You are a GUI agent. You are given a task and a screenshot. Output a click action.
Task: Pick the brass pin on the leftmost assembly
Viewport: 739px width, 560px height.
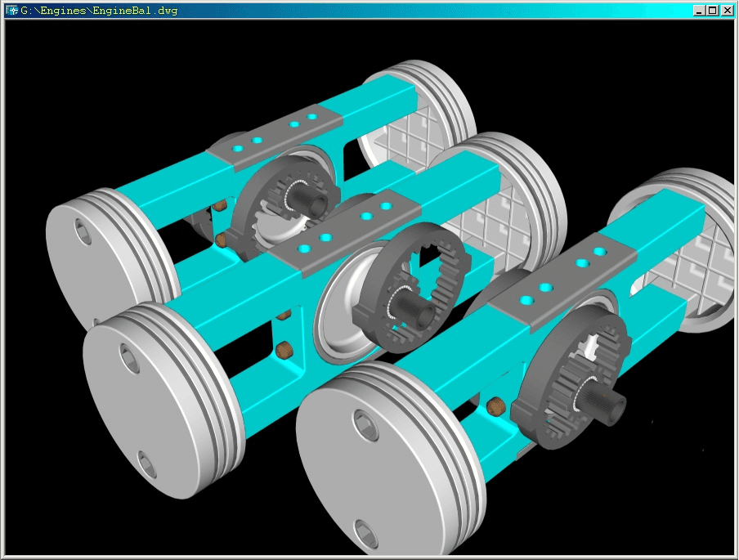coord(222,239)
